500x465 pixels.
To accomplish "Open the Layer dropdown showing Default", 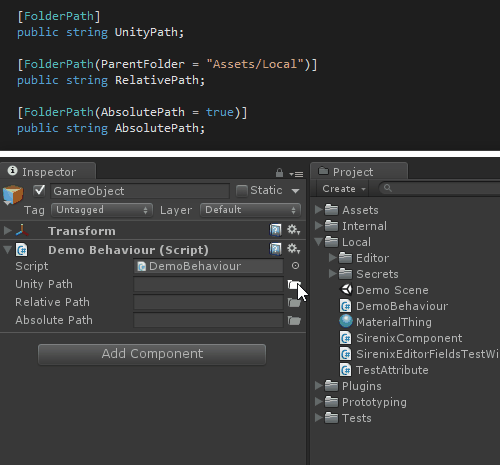I will point(250,210).
